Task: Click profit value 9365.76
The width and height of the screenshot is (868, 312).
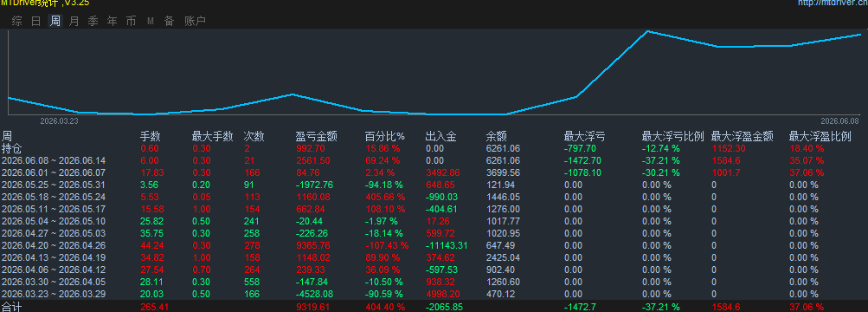Action: tap(313, 245)
